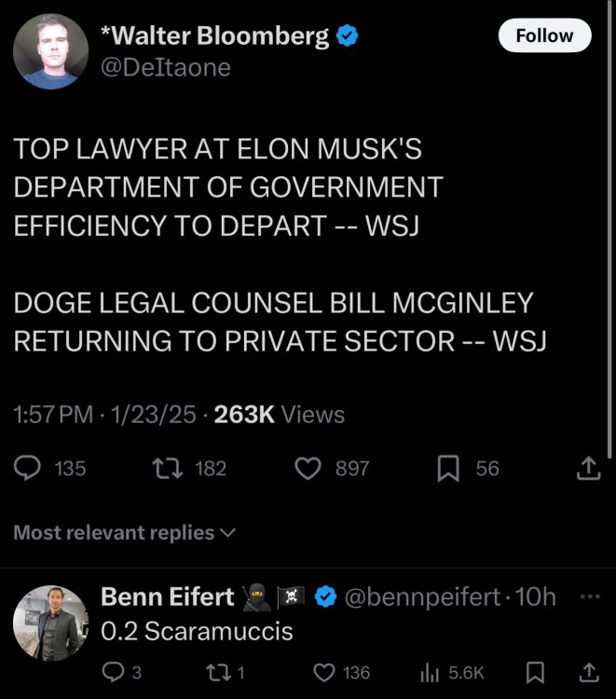Open more options on Benn Eifert's reply
The width and height of the screenshot is (616, 699).
pyautogui.click(x=589, y=596)
